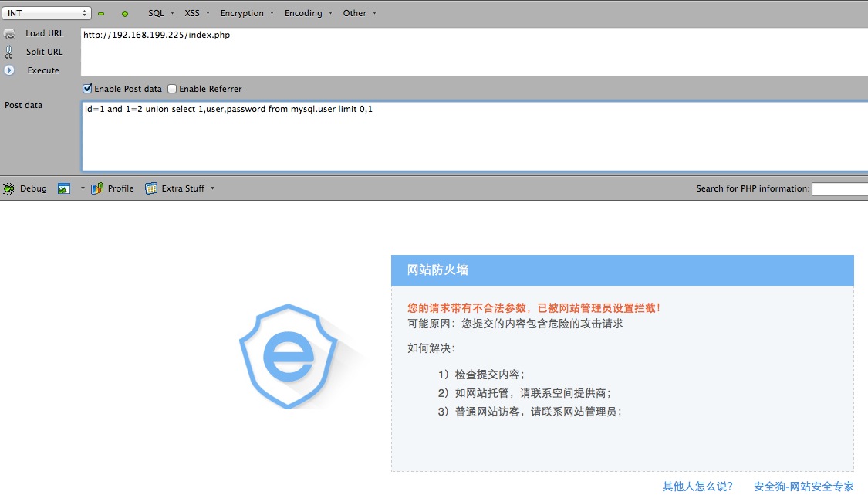868x502 pixels.
Task: Click the Split URL icon
Action: click(x=8, y=52)
